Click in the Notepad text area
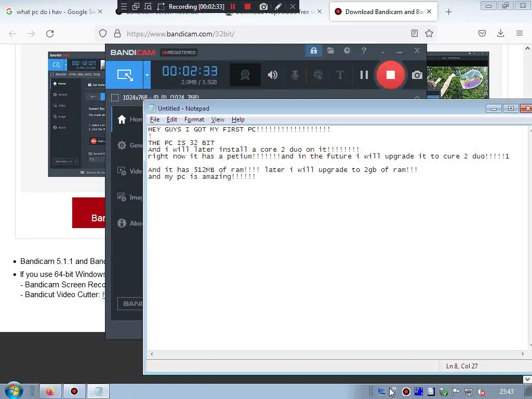532x399 pixels. (337, 237)
